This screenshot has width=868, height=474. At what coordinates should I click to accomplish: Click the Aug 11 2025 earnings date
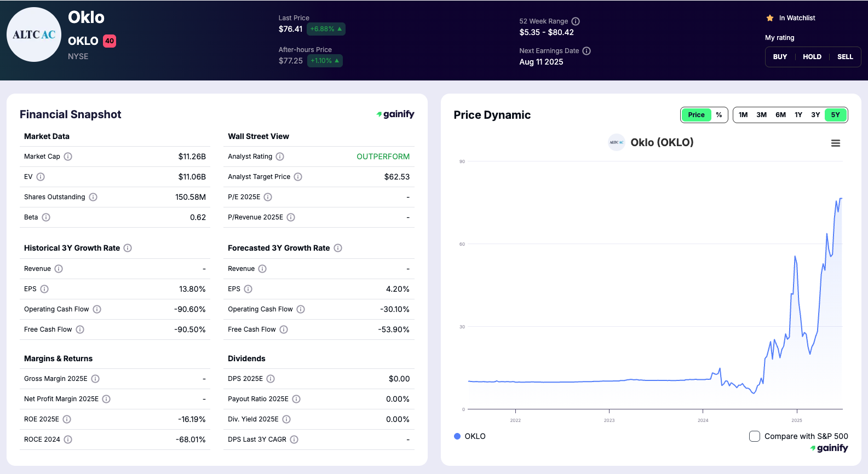[541, 62]
